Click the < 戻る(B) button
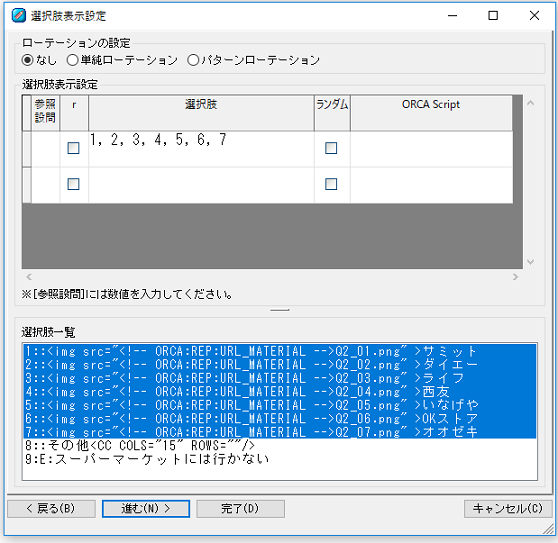The image size is (558, 543). pyautogui.click(x=51, y=508)
